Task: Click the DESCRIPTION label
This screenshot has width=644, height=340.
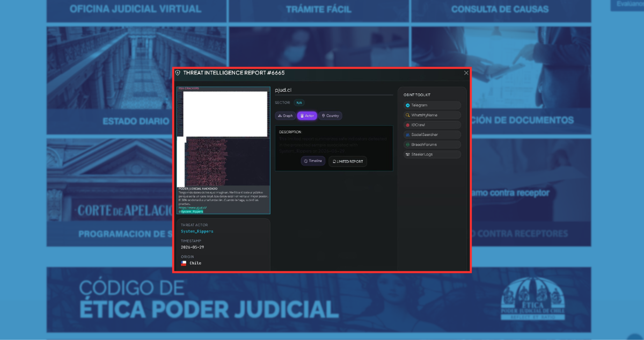Action: coord(290,132)
